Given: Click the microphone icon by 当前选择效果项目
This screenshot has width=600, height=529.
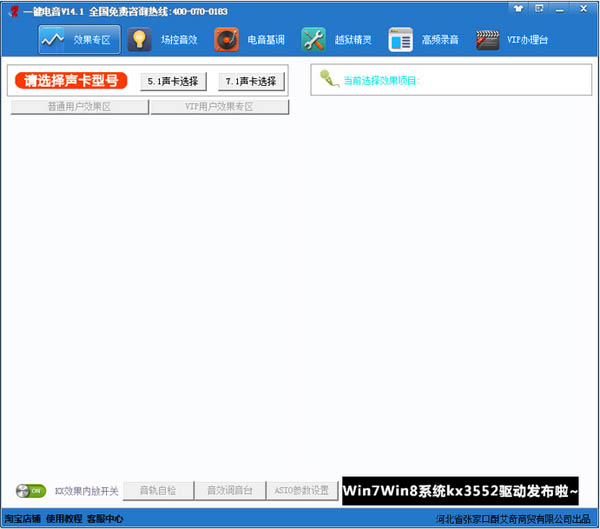Looking at the screenshot, I should [329, 78].
